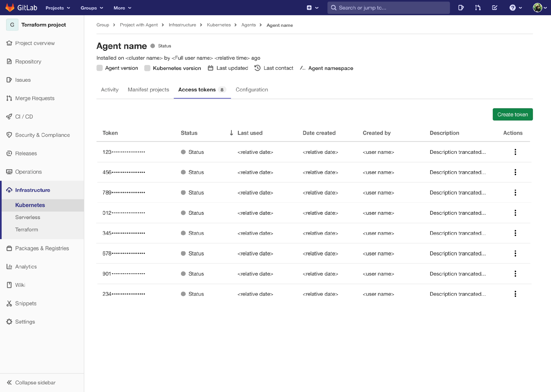Open the new item plus dropdown
This screenshot has width=551, height=392.
[312, 8]
